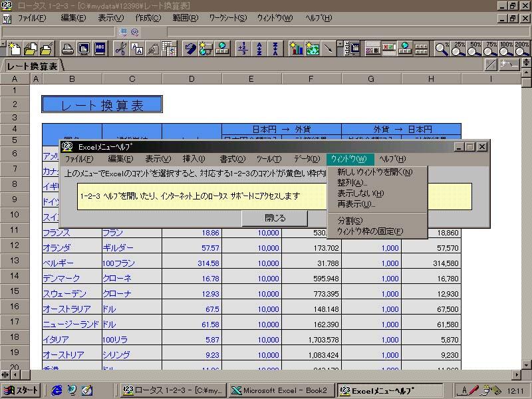This screenshot has width=532, height=399.
Task: Switch to Microsoft Excel in the taskbar
Action: click(282, 390)
